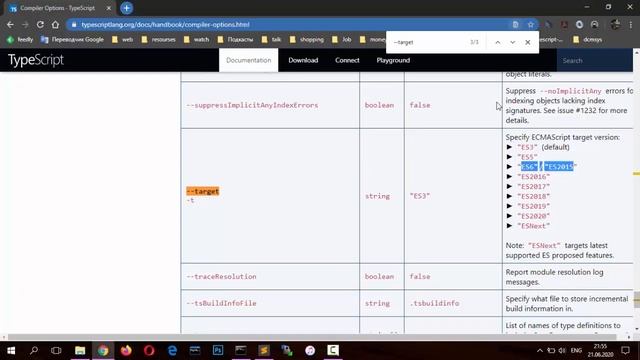Open the Переводчик Google bookmark
This screenshot has width=640, height=360.
72,40
